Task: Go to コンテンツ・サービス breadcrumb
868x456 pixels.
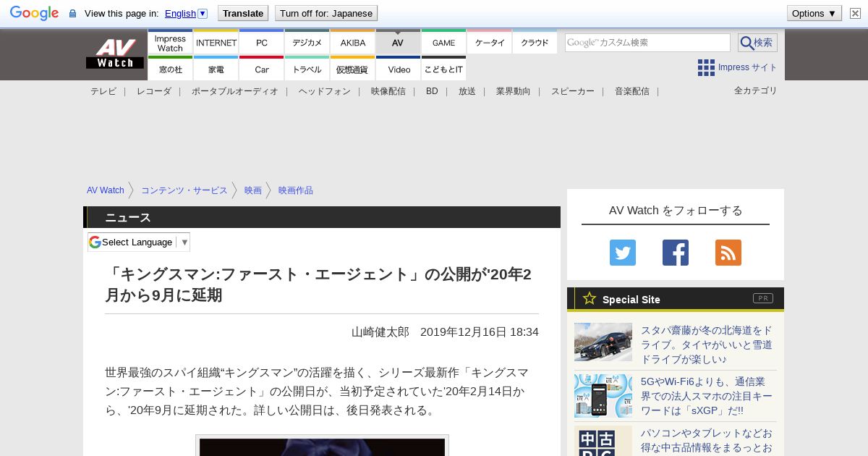Action: click(184, 190)
